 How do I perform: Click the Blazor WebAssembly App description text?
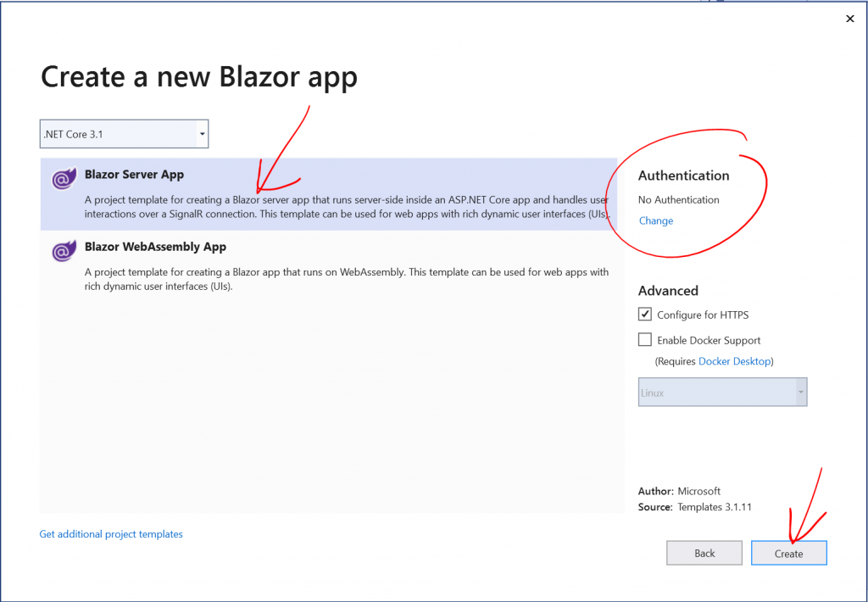pos(347,279)
